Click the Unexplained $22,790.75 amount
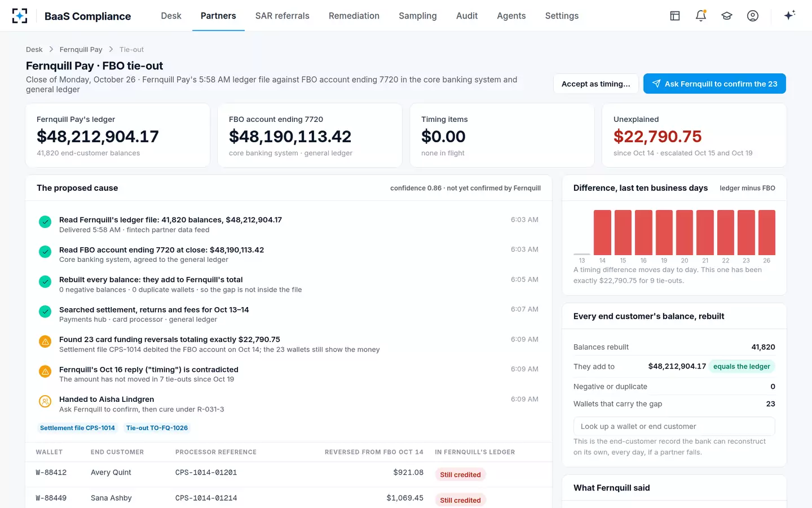The image size is (812, 508). click(x=657, y=137)
